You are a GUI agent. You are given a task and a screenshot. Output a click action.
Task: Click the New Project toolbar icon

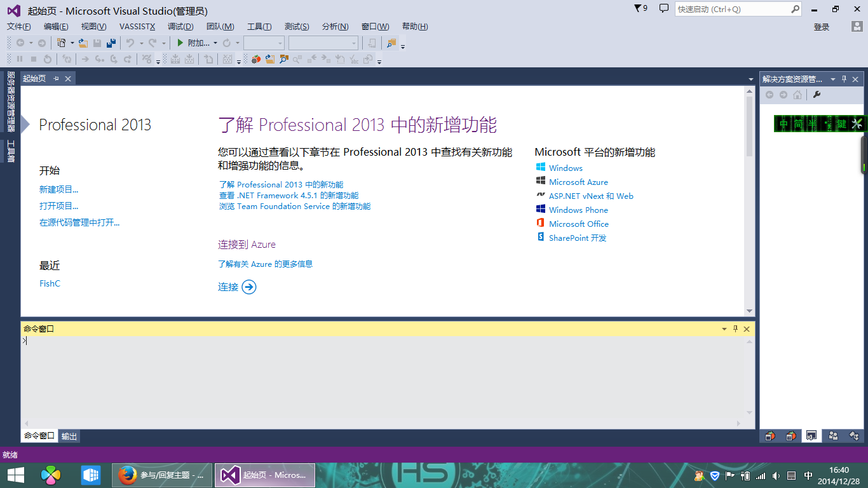tap(61, 43)
